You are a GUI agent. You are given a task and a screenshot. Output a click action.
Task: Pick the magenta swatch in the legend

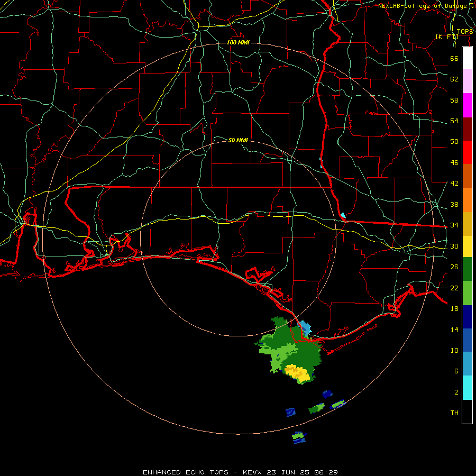coord(467,105)
